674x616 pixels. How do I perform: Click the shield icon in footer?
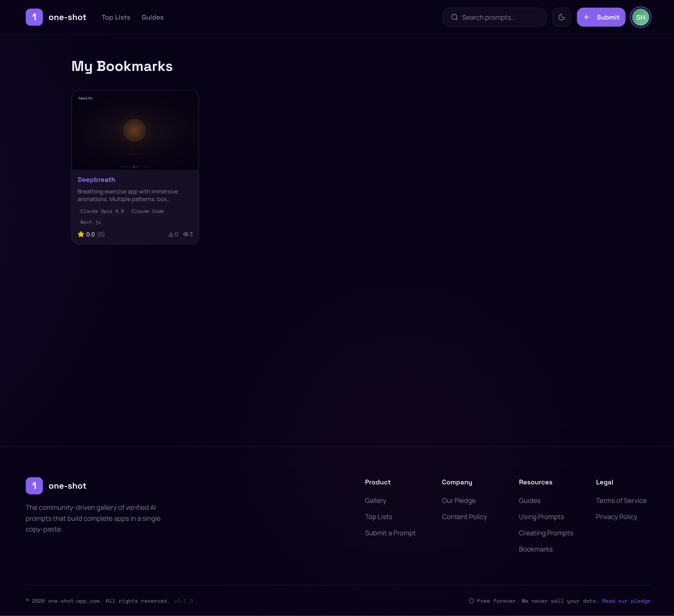[471, 601]
